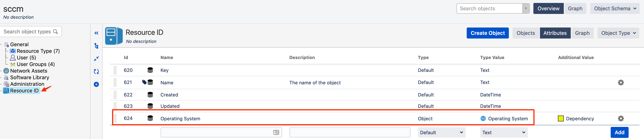Open gear settings for Operating System attribute

(x=621, y=118)
